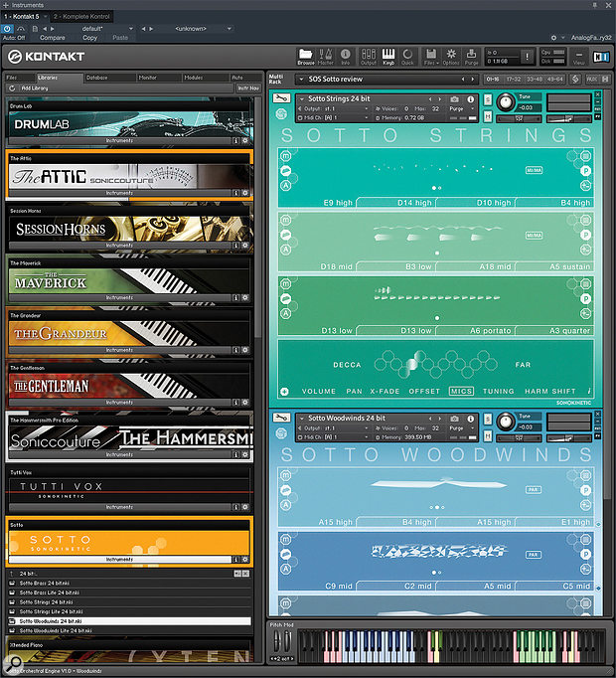The height and width of the screenshot is (678, 616).
Task: Click the A circle in strings D13 low row
Action: pyautogui.click(x=286, y=313)
